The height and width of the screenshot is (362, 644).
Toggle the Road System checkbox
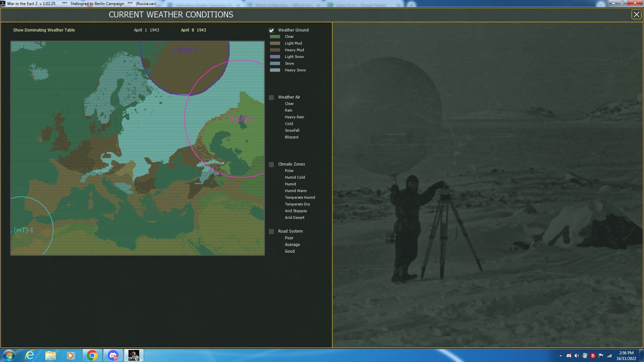271,232
